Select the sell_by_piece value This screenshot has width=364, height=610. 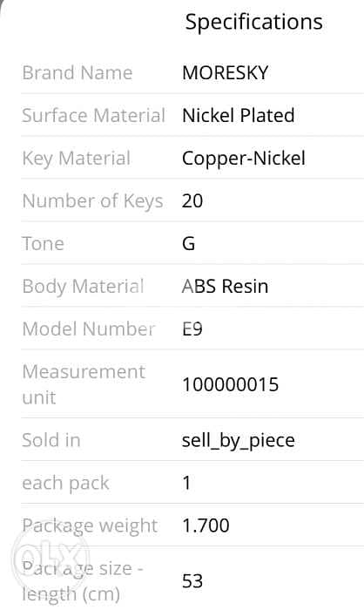click(239, 441)
